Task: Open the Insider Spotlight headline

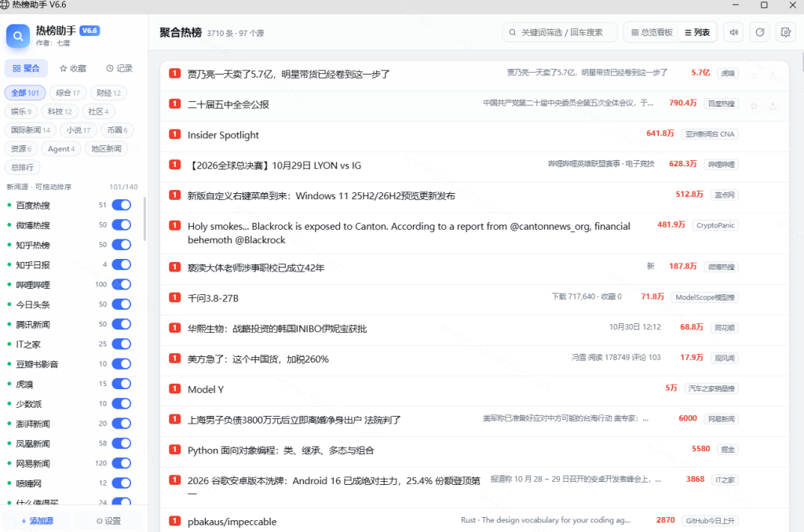Action: click(x=223, y=135)
